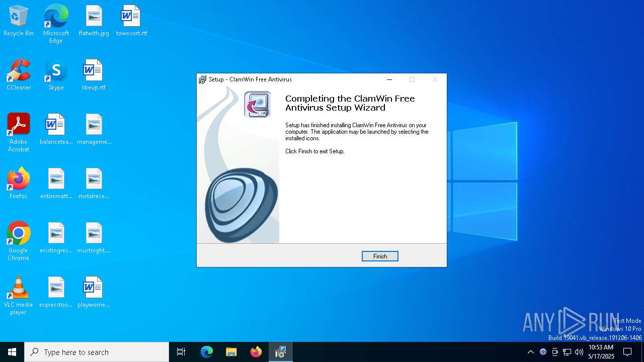The image size is (644, 362).
Task: Minimize the ClamWin Setup window
Action: [x=389, y=79]
